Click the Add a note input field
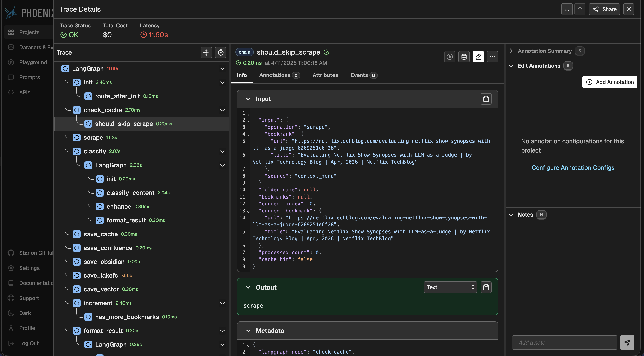The width and height of the screenshot is (644, 356). click(564, 343)
